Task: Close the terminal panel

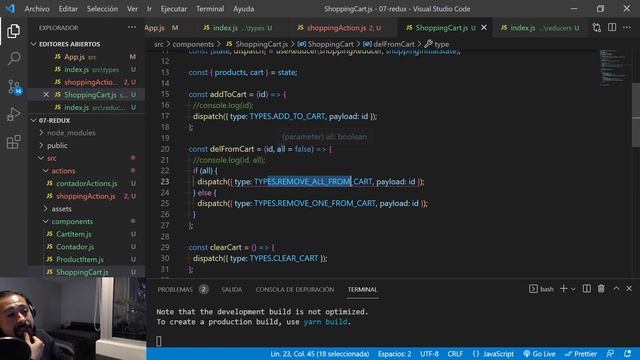Action: pos(629,289)
